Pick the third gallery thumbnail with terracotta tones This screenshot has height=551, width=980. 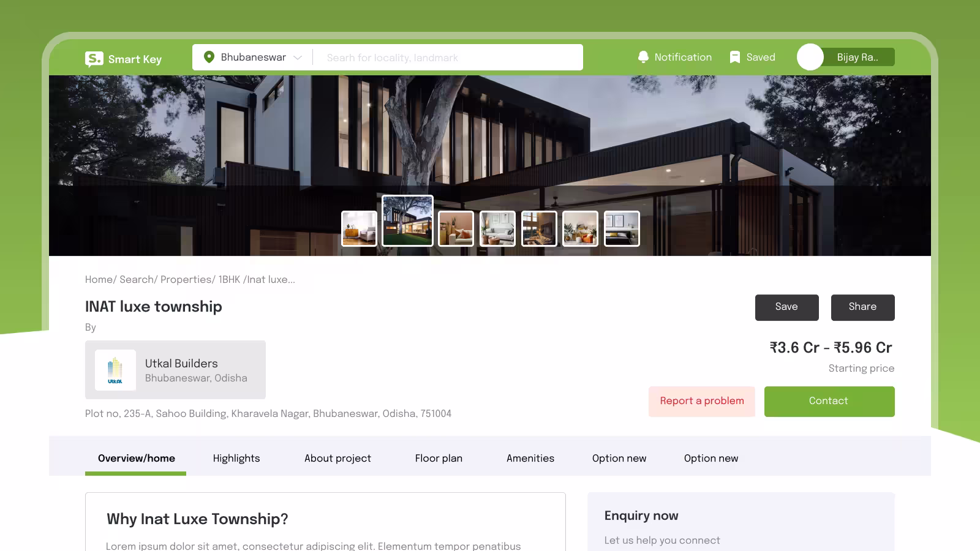tap(456, 228)
